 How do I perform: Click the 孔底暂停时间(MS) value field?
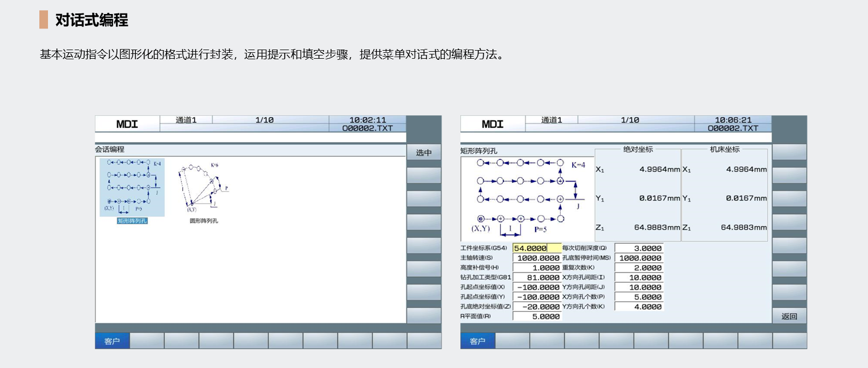(x=639, y=258)
